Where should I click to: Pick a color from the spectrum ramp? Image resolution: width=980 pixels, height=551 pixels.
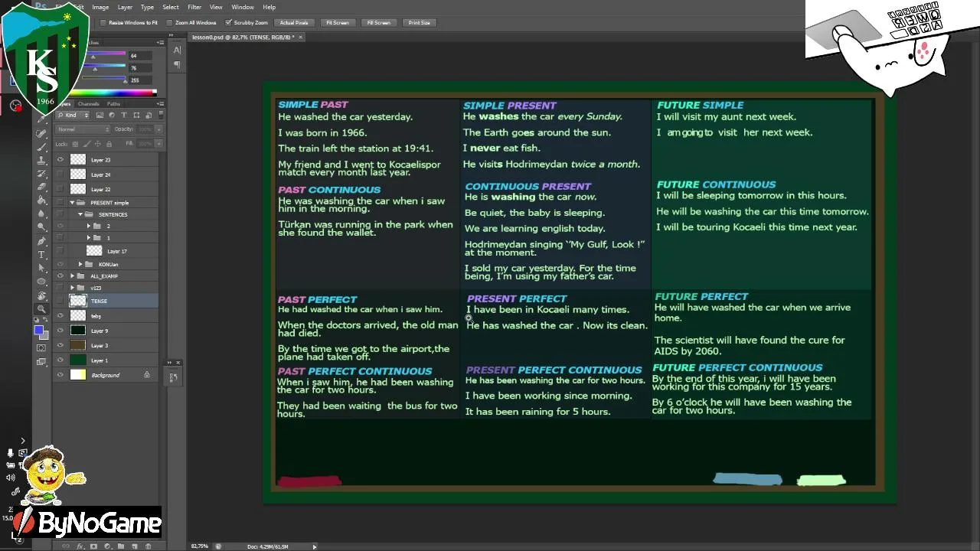113,93
